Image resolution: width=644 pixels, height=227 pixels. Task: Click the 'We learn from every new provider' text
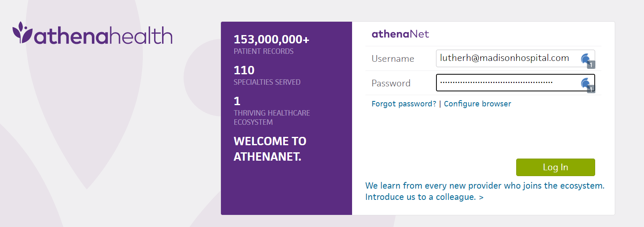[485, 186]
